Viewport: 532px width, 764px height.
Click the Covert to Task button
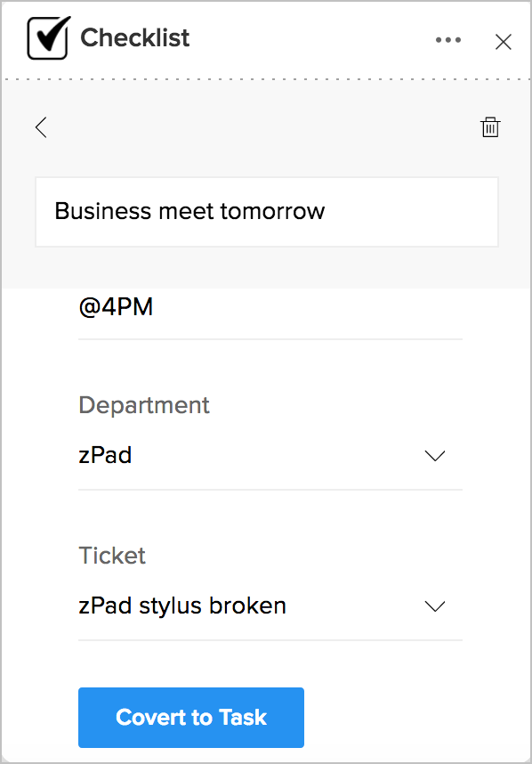coord(191,717)
